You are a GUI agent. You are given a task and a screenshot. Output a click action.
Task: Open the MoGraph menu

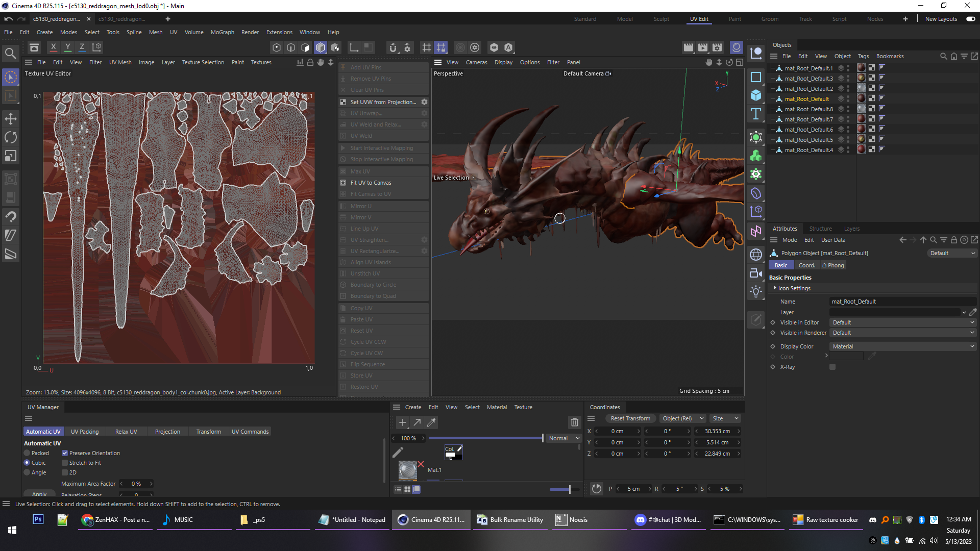click(x=222, y=32)
